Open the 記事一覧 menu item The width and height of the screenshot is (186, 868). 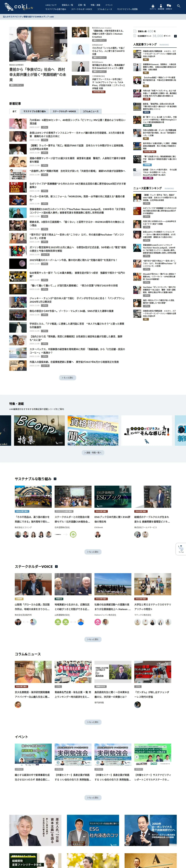pos(82,5)
